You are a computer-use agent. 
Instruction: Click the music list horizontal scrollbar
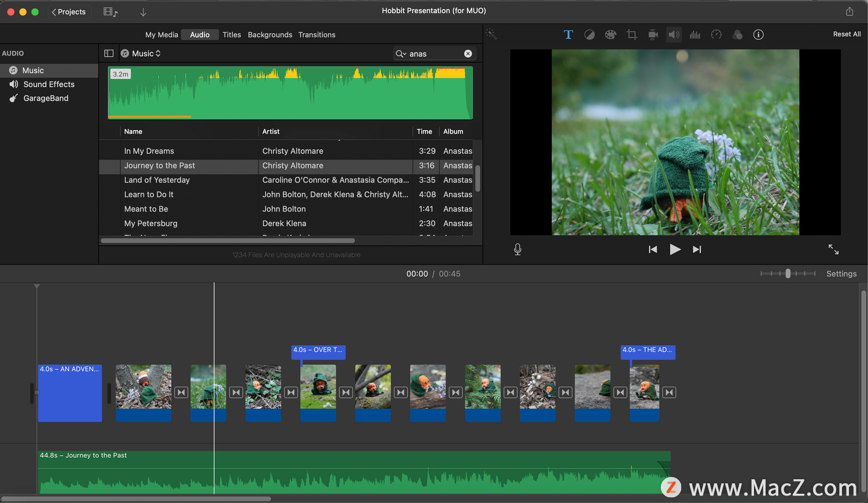tap(228, 241)
